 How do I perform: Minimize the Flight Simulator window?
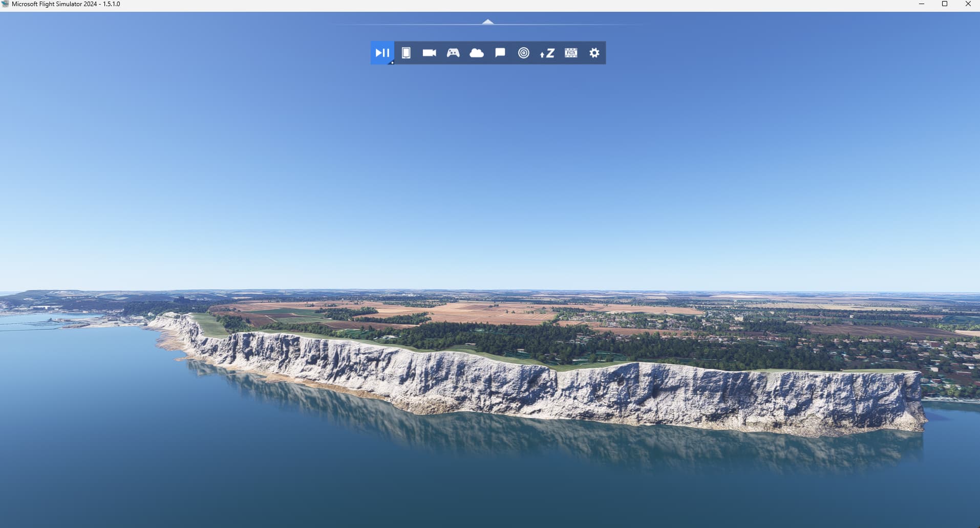tap(922, 4)
